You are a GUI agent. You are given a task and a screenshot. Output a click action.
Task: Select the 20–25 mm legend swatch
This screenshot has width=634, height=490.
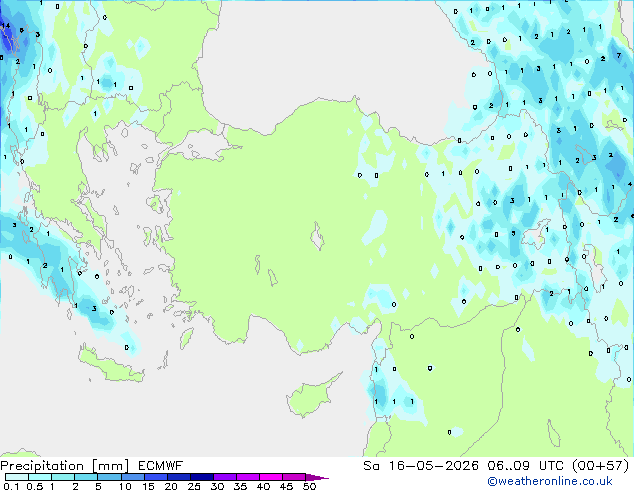[x=179, y=477]
